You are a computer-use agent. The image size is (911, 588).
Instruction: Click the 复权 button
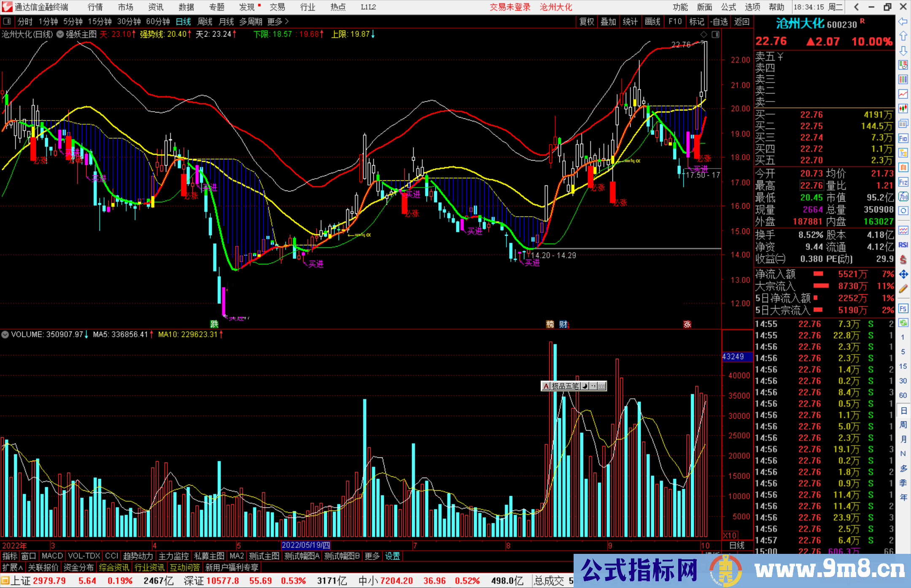coord(587,21)
